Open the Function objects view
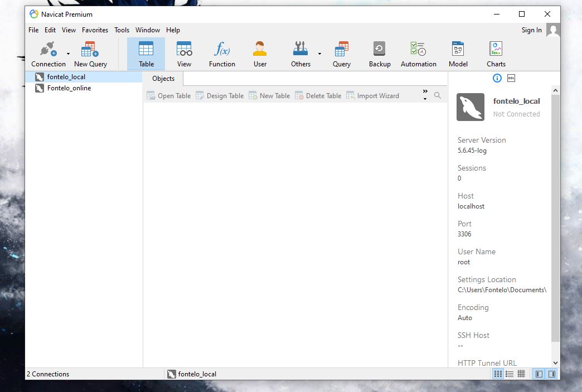 [x=222, y=54]
